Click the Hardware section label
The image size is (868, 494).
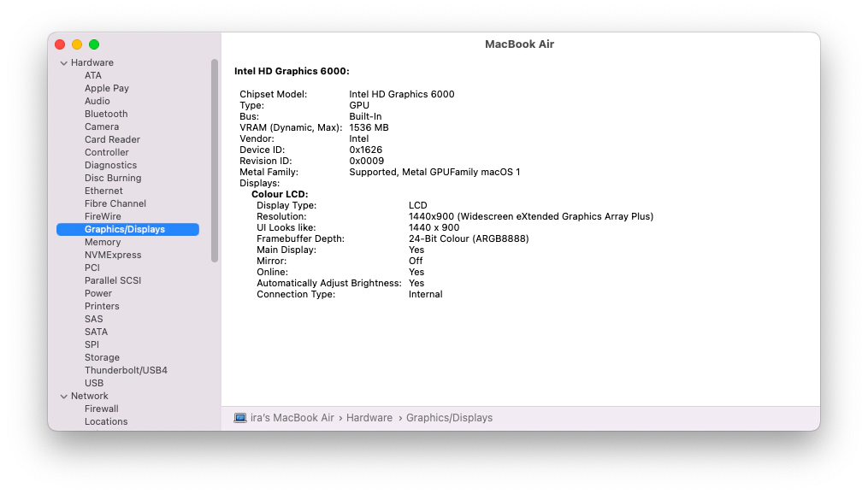pos(92,62)
